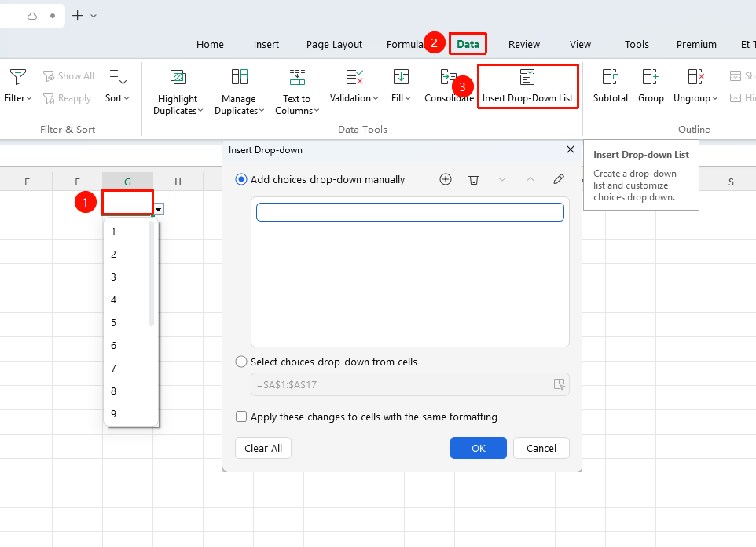Cancel the Insert Drop-down dialog
756x547 pixels.
(x=541, y=448)
